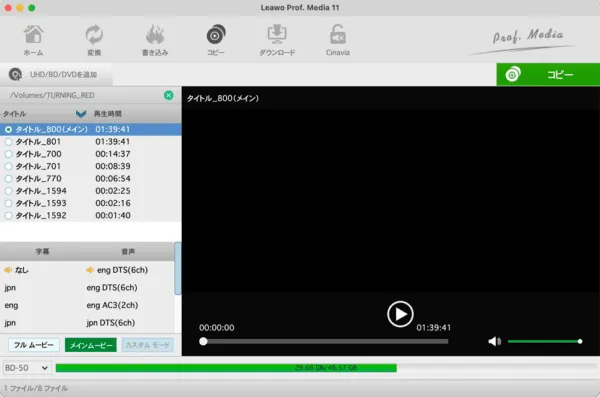Click the 字幕 column header

click(x=42, y=251)
